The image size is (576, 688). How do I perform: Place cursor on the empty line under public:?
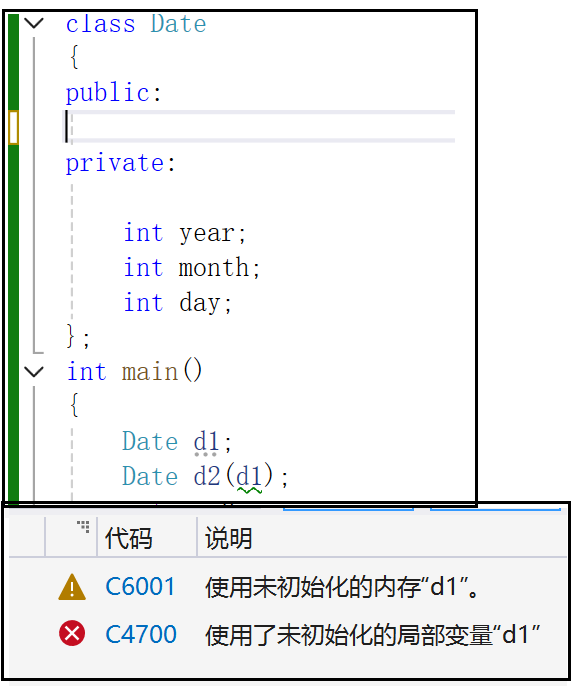pyautogui.click(x=260, y=126)
